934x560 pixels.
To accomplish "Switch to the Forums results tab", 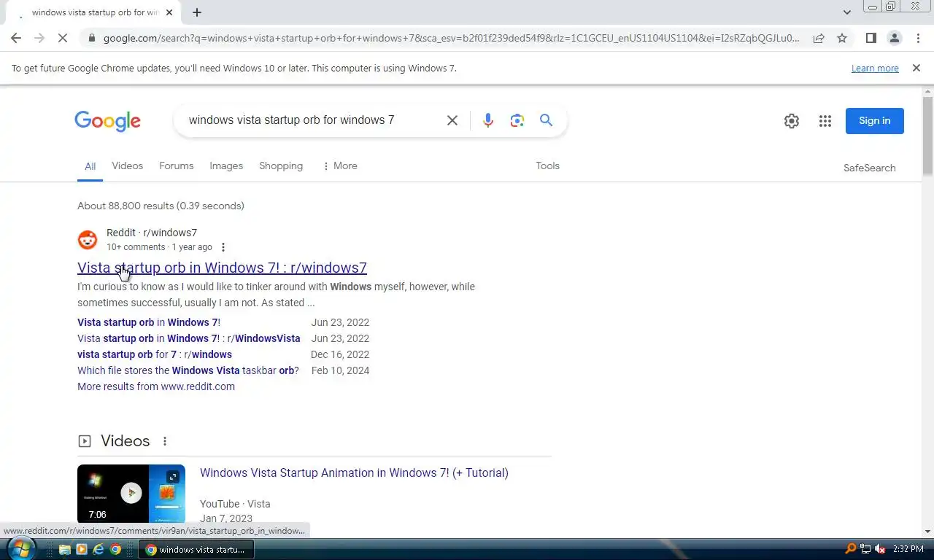I will click(177, 166).
